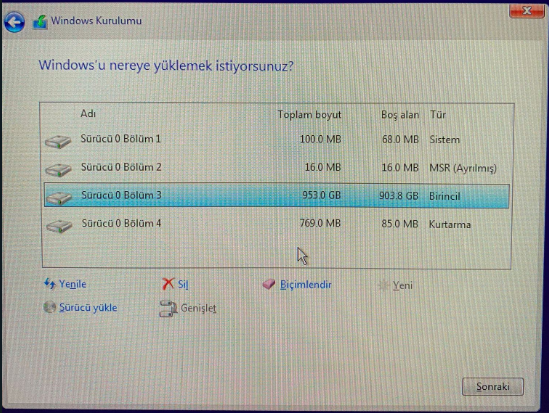Delete partition with Sil link
This screenshot has width=549, height=413.
click(183, 284)
